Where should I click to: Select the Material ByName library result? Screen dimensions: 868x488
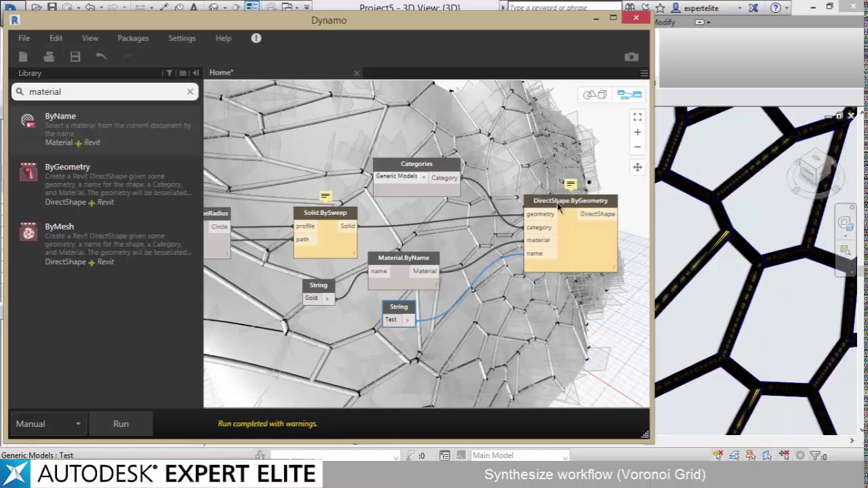point(106,129)
